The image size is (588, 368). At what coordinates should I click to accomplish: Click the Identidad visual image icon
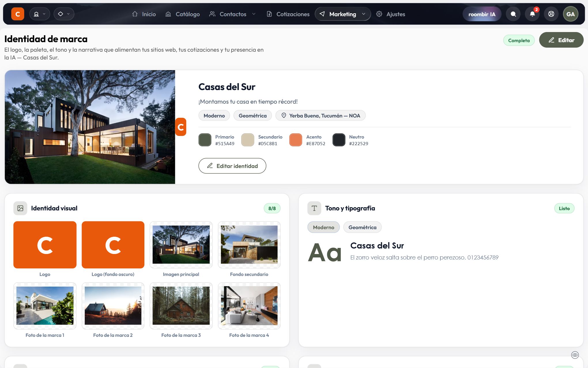coord(20,208)
